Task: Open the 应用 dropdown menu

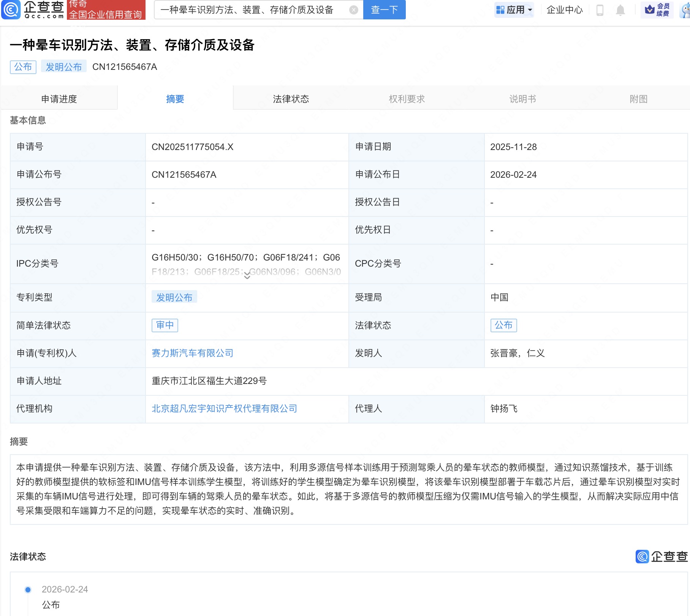Action: (x=514, y=10)
